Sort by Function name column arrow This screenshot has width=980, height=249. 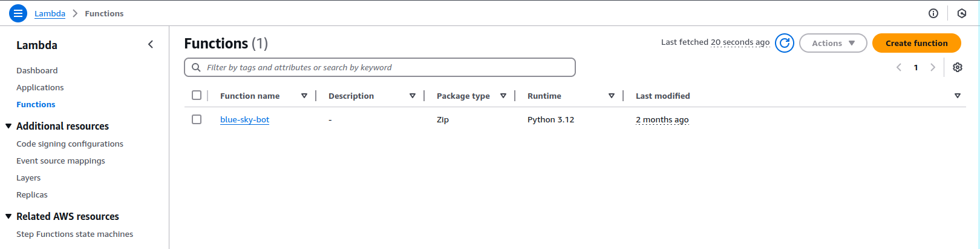[x=304, y=96]
